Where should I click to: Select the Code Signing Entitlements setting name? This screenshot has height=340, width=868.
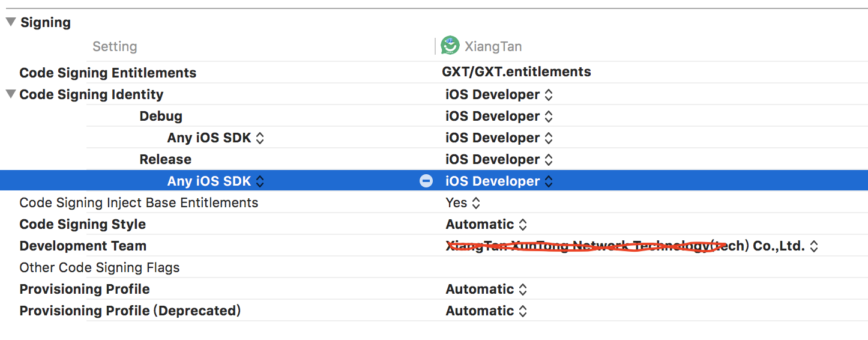click(x=108, y=73)
